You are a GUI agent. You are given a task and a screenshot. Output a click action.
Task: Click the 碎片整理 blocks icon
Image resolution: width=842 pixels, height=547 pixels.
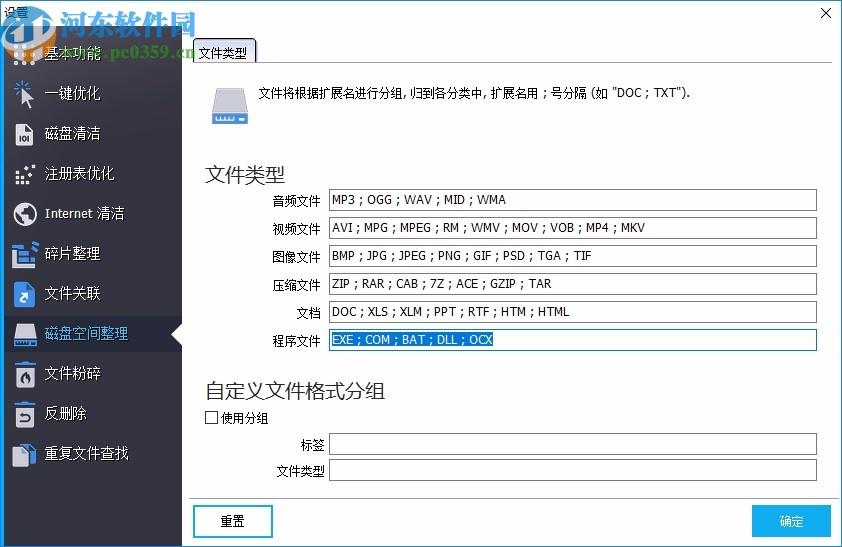click(x=25, y=254)
